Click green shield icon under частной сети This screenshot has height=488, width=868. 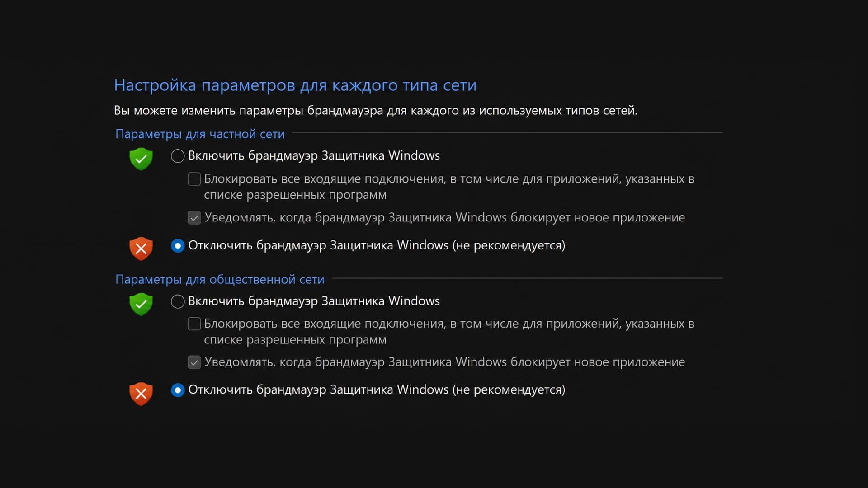141,159
